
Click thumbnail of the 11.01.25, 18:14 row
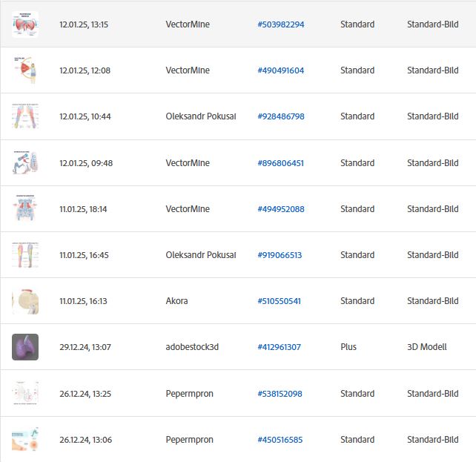25,209
